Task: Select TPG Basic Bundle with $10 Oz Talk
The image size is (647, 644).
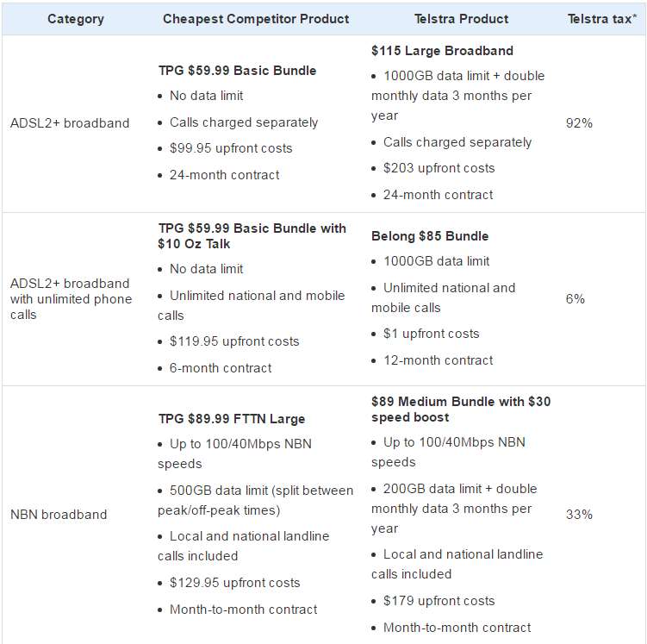Action: (252, 236)
